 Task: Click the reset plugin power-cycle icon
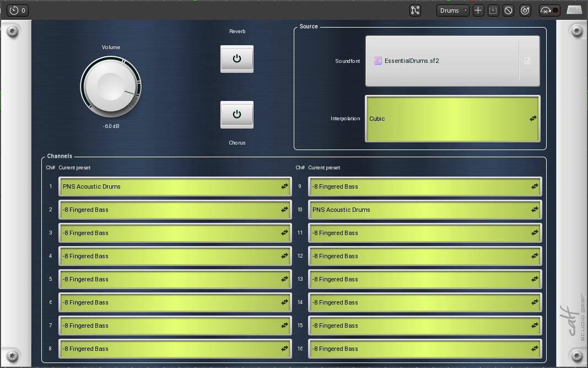pyautogui.click(x=525, y=10)
